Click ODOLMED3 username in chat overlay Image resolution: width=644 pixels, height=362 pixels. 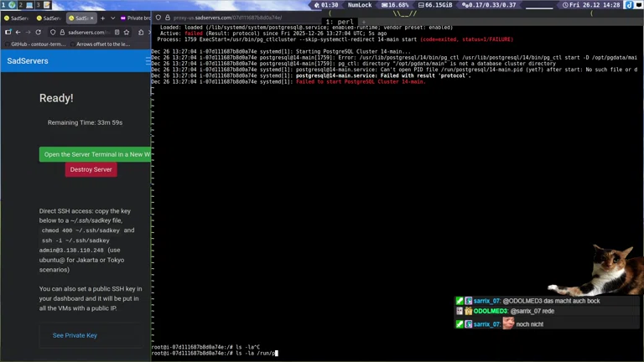491,311
